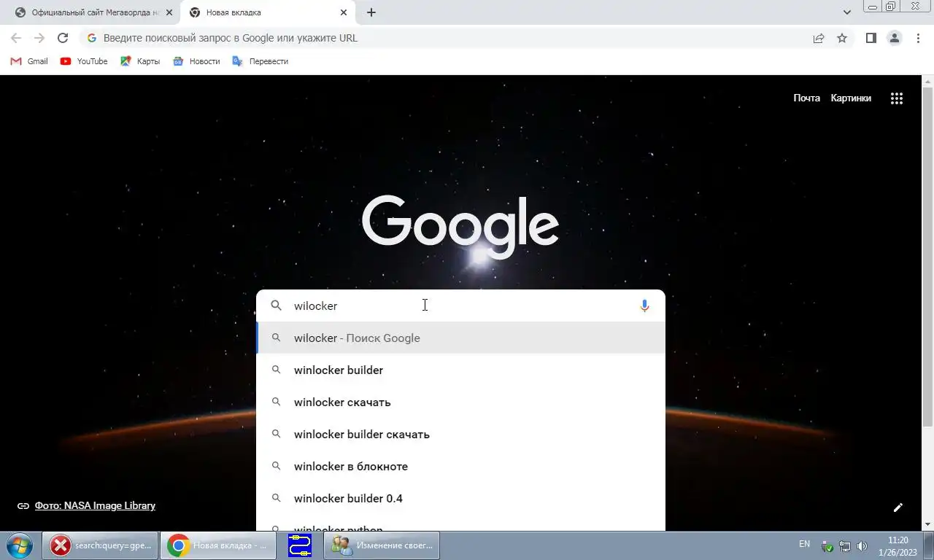Select suggestion winlocker builder скачать
Screen dimensions: 934x560
460,434
